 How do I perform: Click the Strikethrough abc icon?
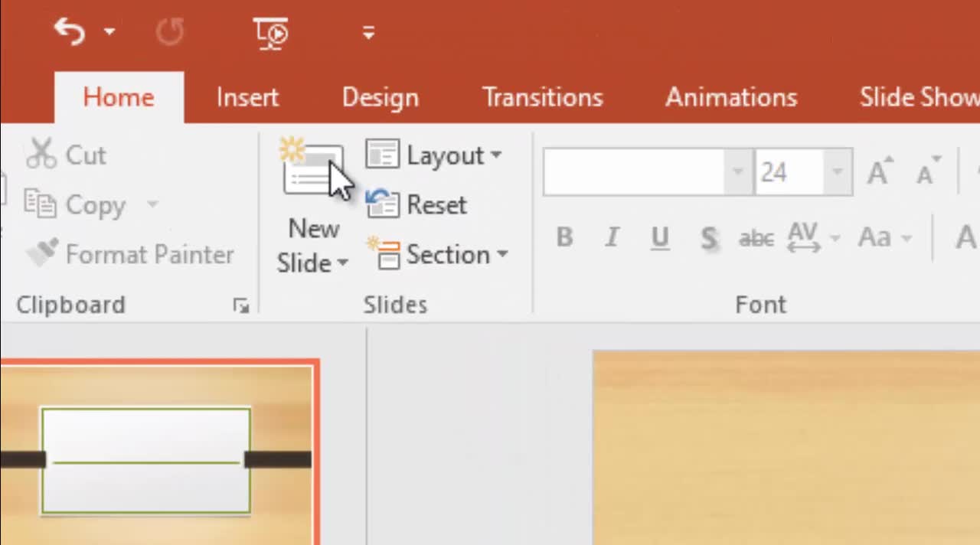point(756,238)
